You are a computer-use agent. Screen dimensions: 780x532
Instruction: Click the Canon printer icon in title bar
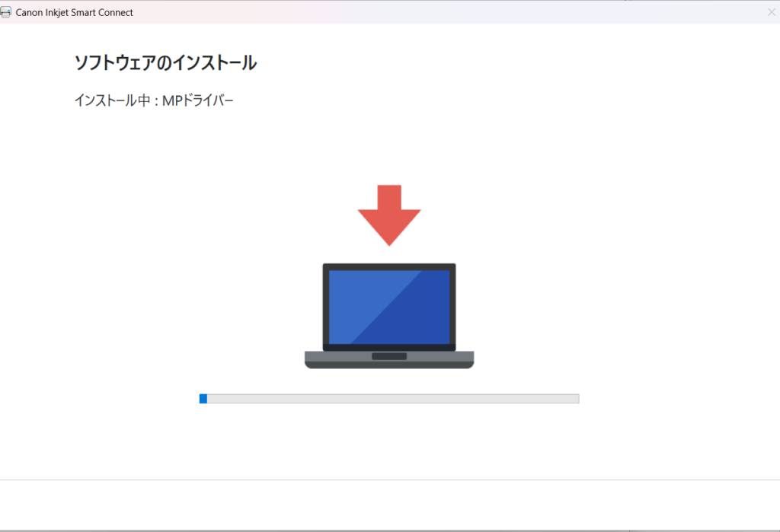pyautogui.click(x=5, y=12)
